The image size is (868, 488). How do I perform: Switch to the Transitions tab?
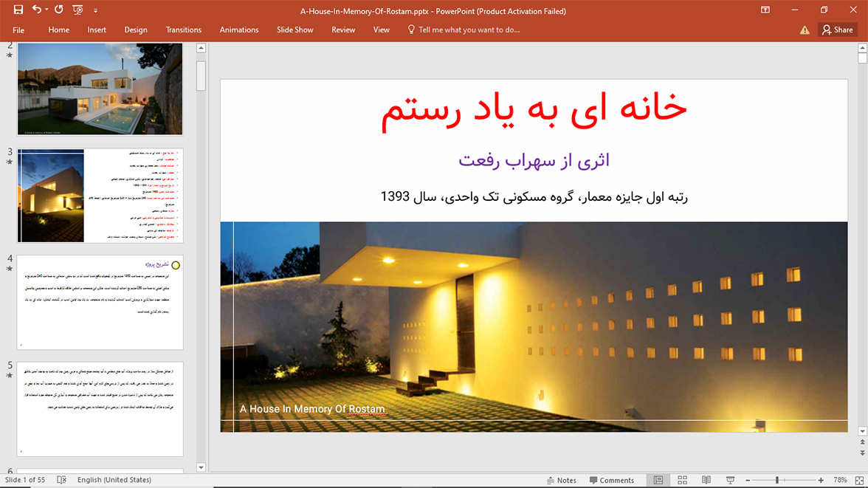(x=183, y=30)
